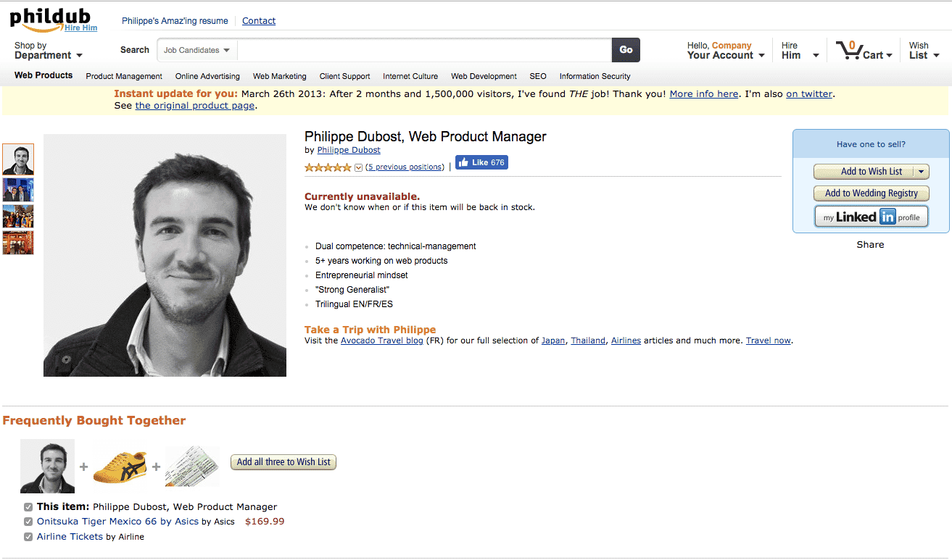Open the Hire Him dropdown menu
The image size is (952, 560).
coord(800,51)
